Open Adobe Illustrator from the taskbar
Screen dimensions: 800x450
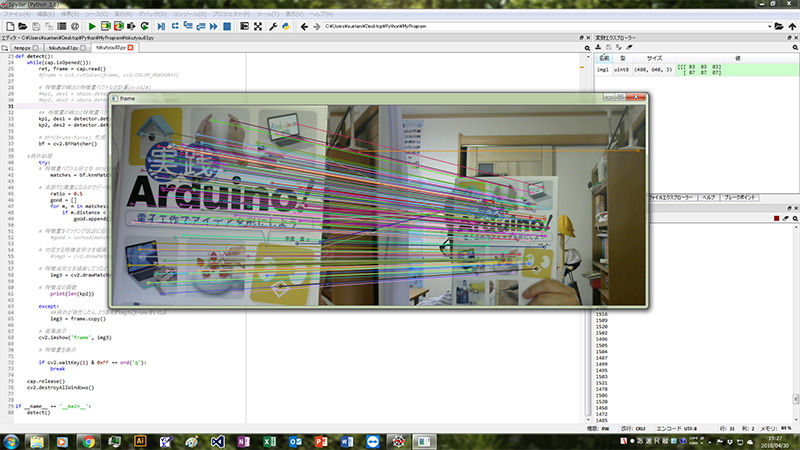point(140,441)
